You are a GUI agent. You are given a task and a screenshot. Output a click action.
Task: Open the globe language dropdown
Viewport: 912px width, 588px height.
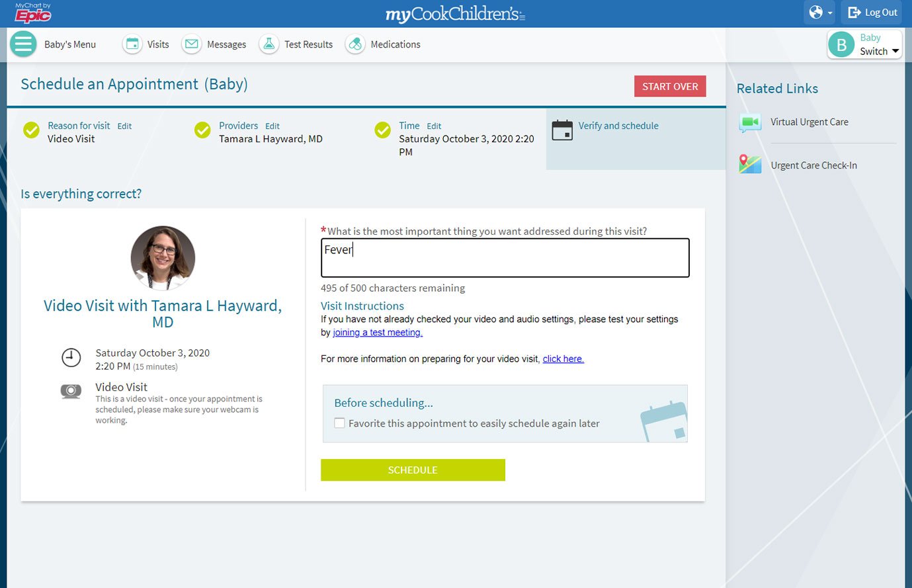[819, 13]
